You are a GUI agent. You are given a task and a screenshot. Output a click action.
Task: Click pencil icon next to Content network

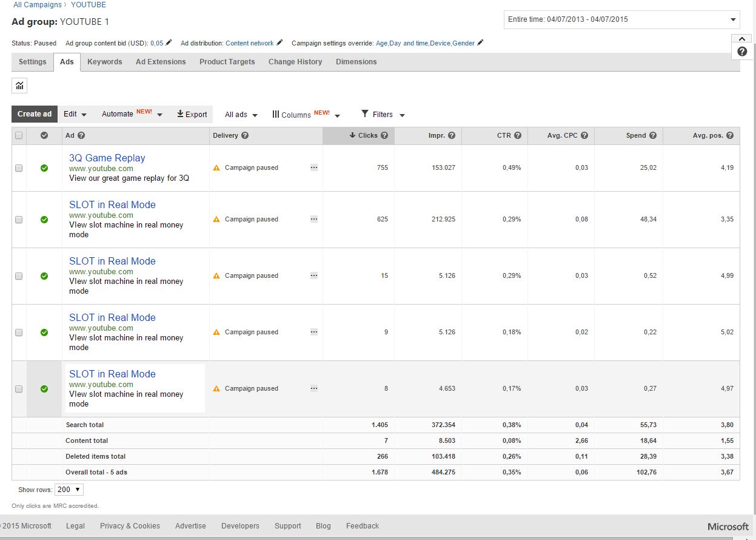279,43
